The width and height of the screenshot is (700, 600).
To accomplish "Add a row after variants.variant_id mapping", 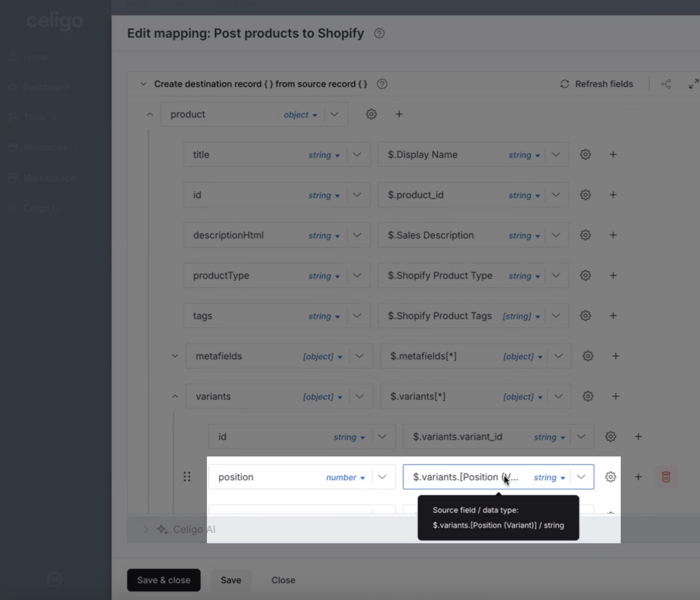I will (x=638, y=436).
